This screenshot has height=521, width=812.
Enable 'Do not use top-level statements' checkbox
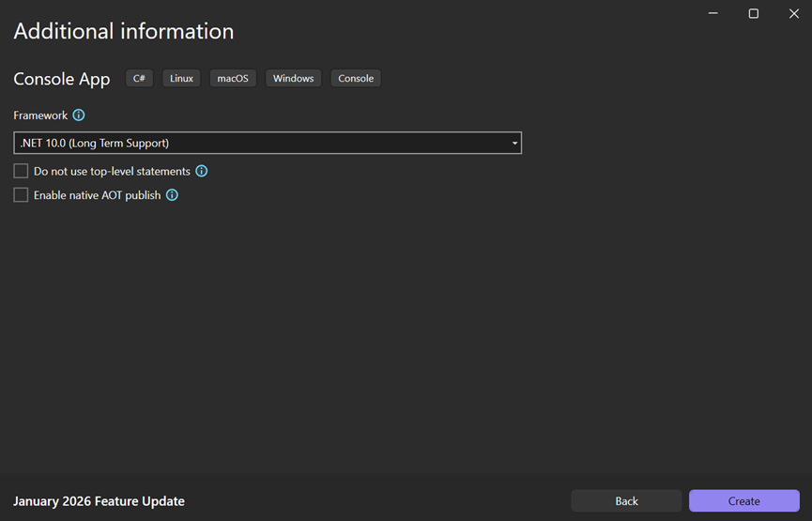click(x=21, y=171)
